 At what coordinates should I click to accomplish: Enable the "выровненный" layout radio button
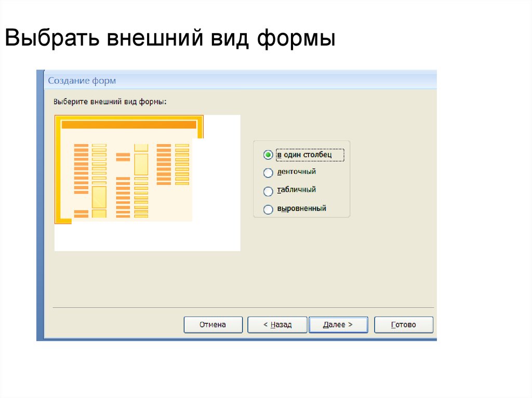click(x=268, y=210)
